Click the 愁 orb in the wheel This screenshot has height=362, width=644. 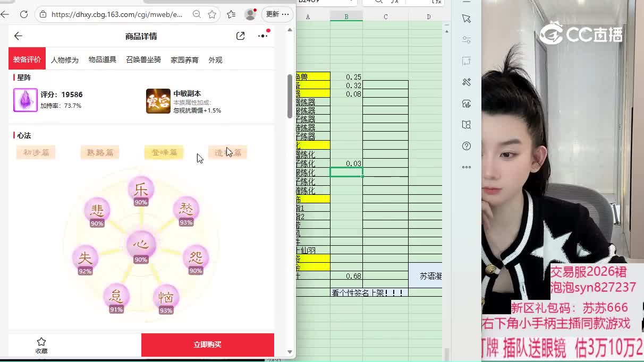[x=186, y=210]
